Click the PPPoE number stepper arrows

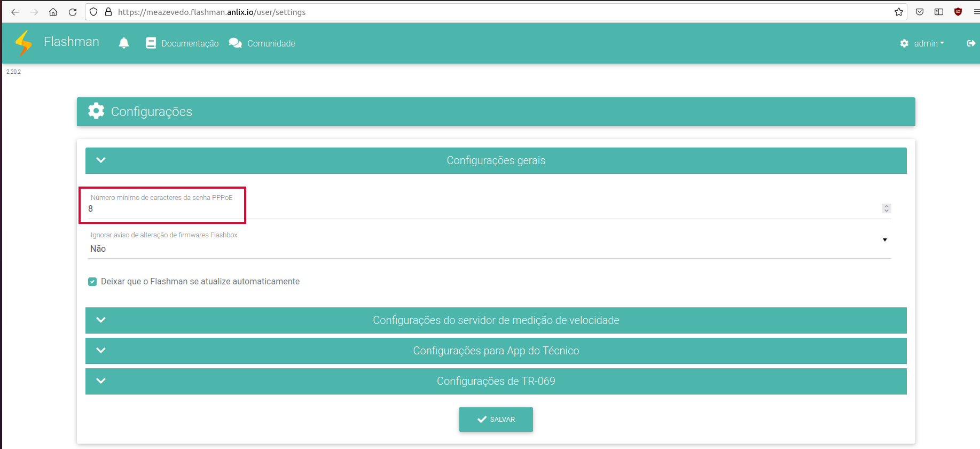pos(887,208)
